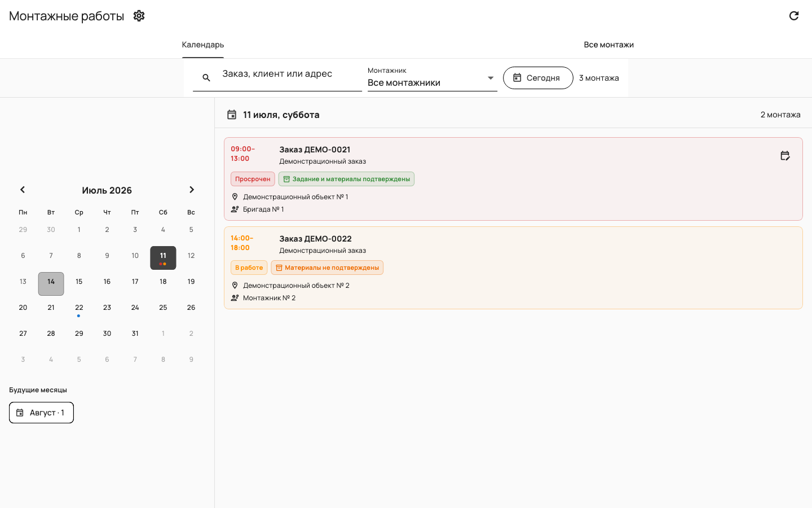Click the dropdown arrow of Все монтажники
Image resolution: width=812 pixels, height=508 pixels.
[491, 78]
